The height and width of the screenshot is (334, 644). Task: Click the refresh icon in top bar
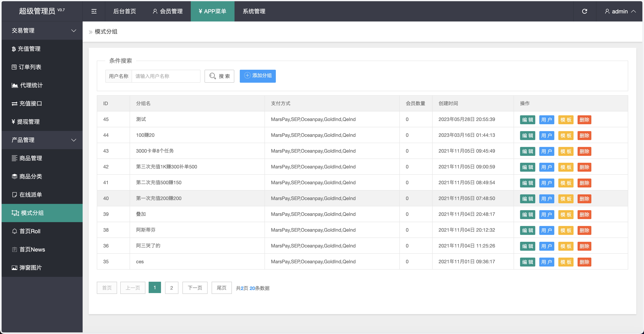click(584, 11)
